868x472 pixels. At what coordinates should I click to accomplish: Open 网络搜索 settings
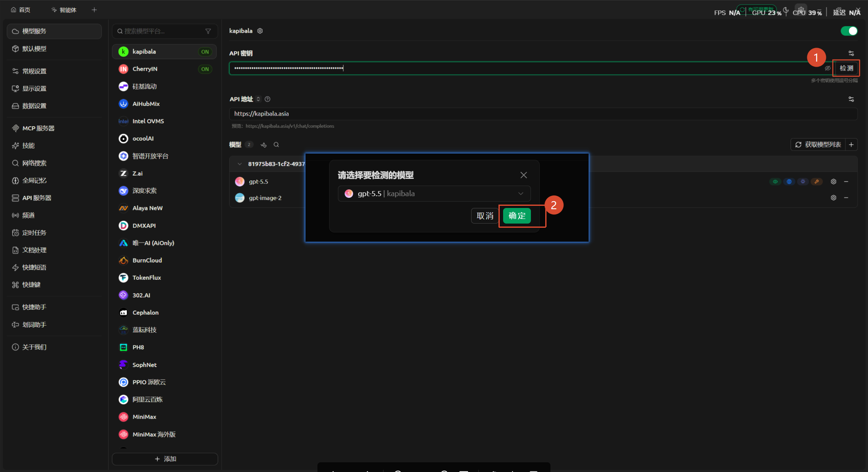click(54, 163)
